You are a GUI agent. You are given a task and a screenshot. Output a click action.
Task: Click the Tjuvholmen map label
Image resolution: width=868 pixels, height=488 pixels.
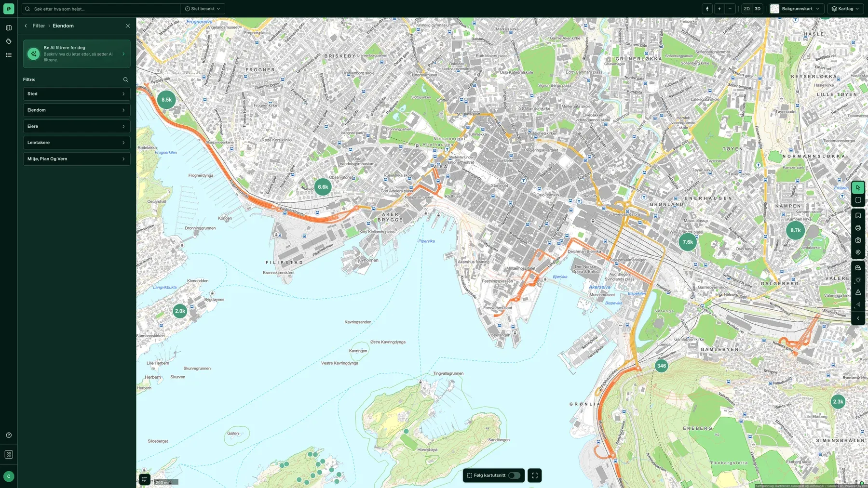pyautogui.click(x=367, y=260)
